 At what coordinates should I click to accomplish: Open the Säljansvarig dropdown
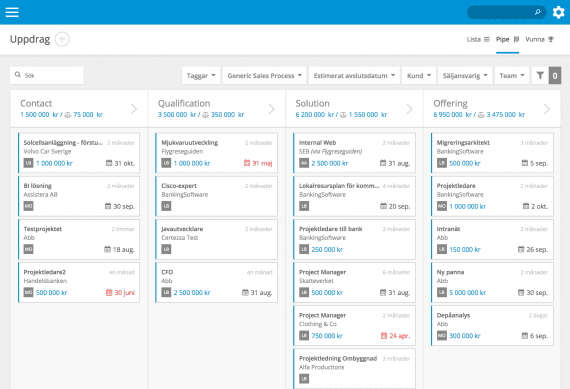pyautogui.click(x=465, y=76)
